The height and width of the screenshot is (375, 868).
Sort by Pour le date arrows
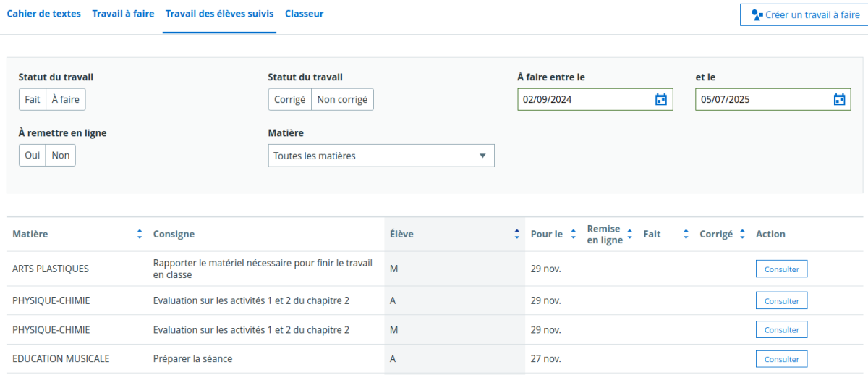[573, 235]
